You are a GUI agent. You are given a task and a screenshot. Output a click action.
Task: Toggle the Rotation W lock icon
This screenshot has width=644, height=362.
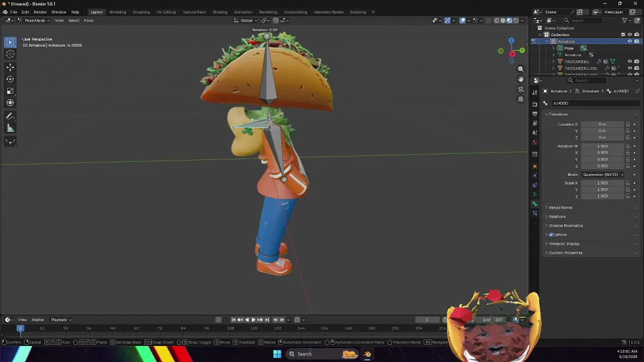coord(628,146)
